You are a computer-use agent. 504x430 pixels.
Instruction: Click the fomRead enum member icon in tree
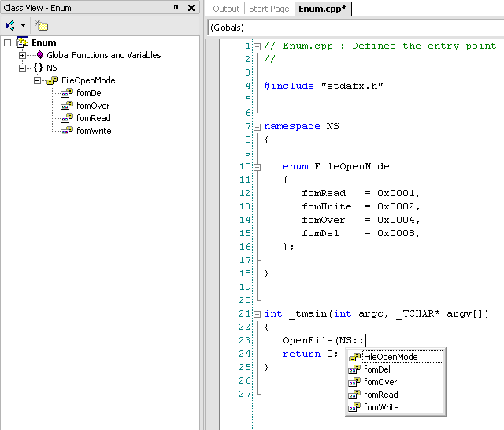[x=66, y=118]
